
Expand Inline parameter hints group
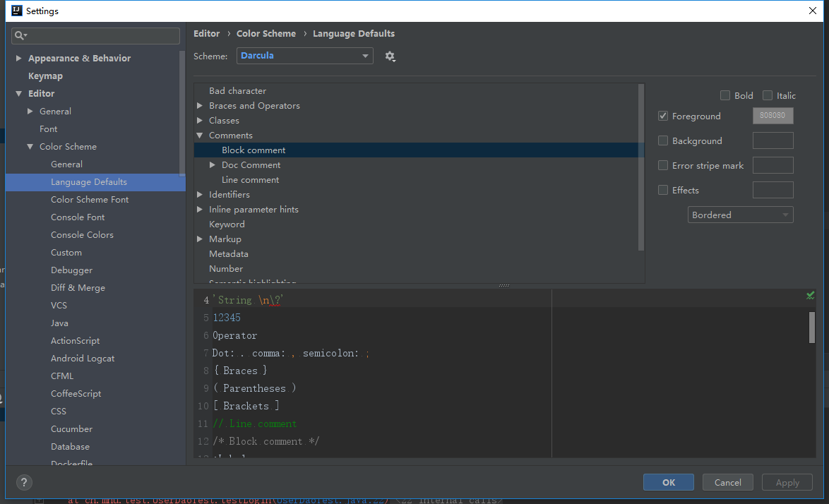[x=200, y=209]
